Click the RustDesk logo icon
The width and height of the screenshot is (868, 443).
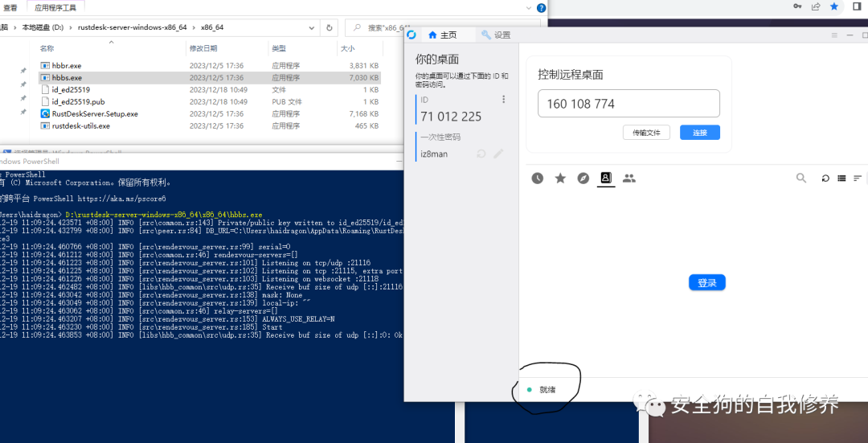(411, 35)
